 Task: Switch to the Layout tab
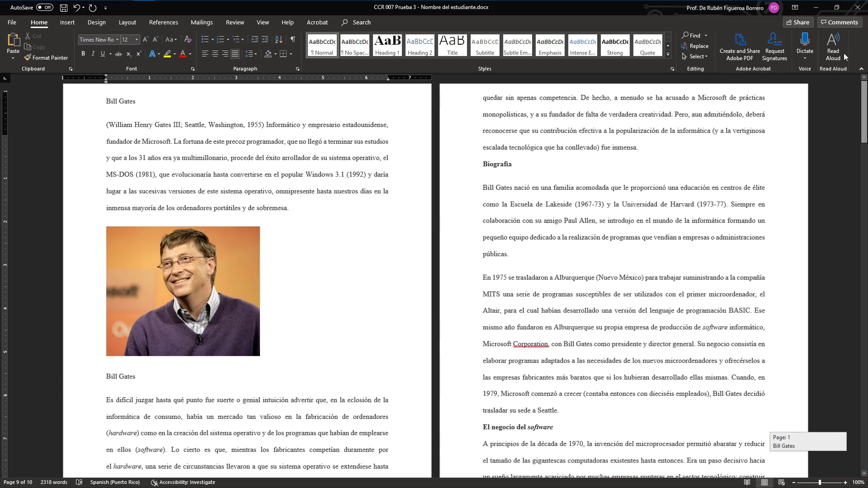click(127, 22)
